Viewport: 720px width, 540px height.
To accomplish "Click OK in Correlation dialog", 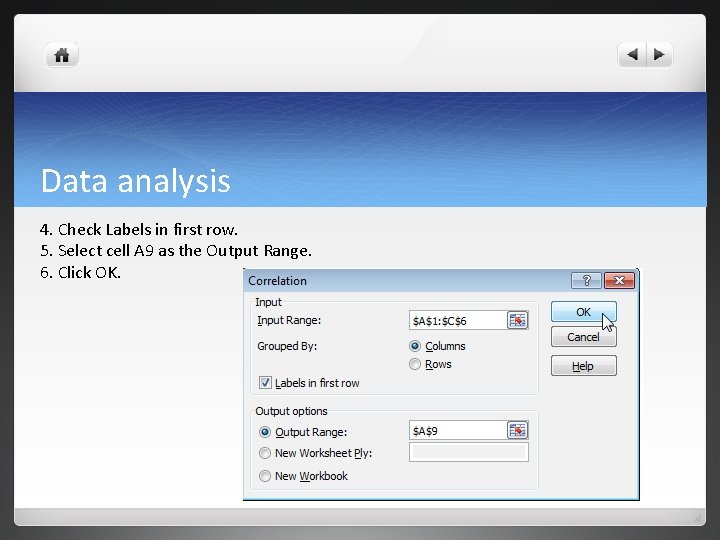I will 583,312.
